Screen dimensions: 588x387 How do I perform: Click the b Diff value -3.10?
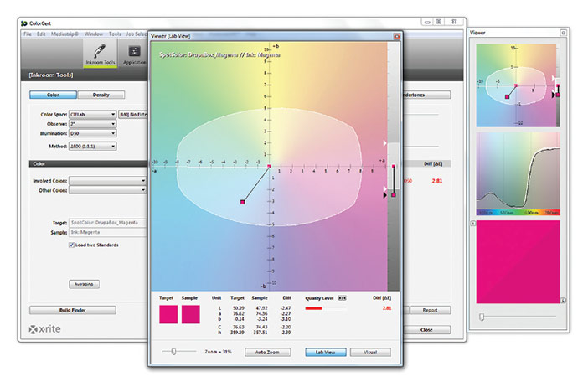click(286, 319)
